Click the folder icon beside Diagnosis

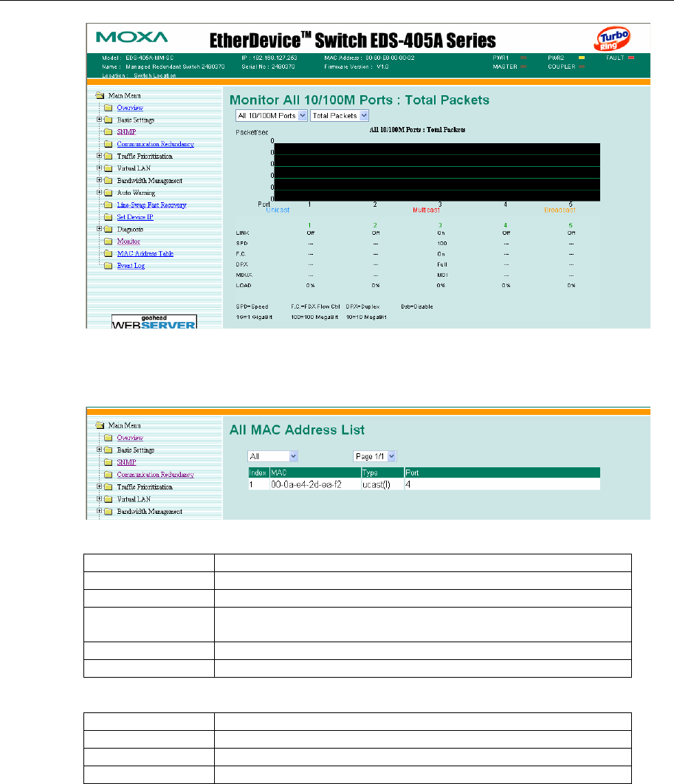point(108,229)
